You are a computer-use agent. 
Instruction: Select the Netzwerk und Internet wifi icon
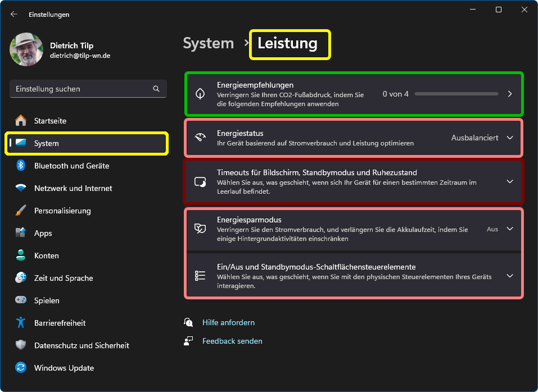21,188
